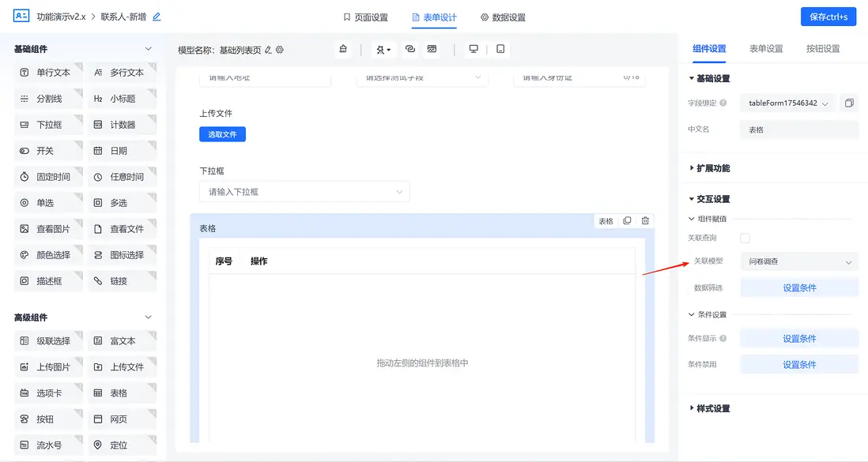Open the 关联模型 dropdown showing 问卷调查
Viewport: 868px width, 462px height.
pyautogui.click(x=799, y=261)
